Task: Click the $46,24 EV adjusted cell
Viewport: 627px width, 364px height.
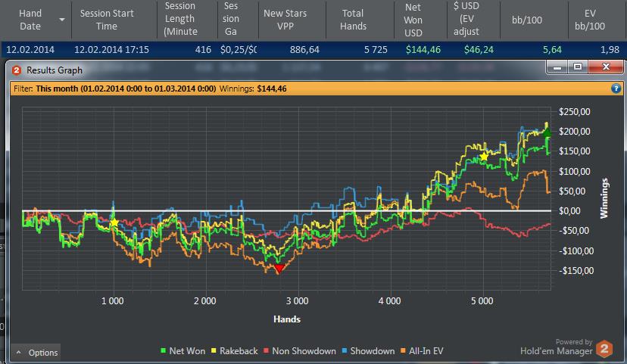Action: click(479, 49)
